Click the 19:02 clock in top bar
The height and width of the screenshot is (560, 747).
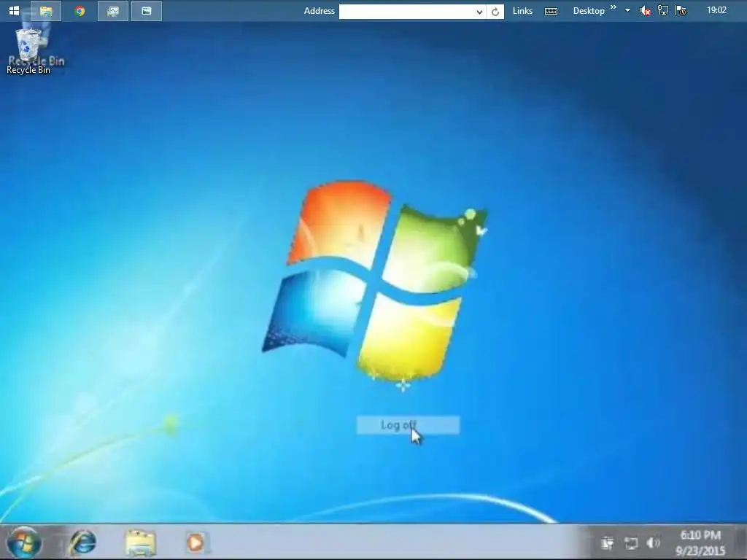[716, 10]
